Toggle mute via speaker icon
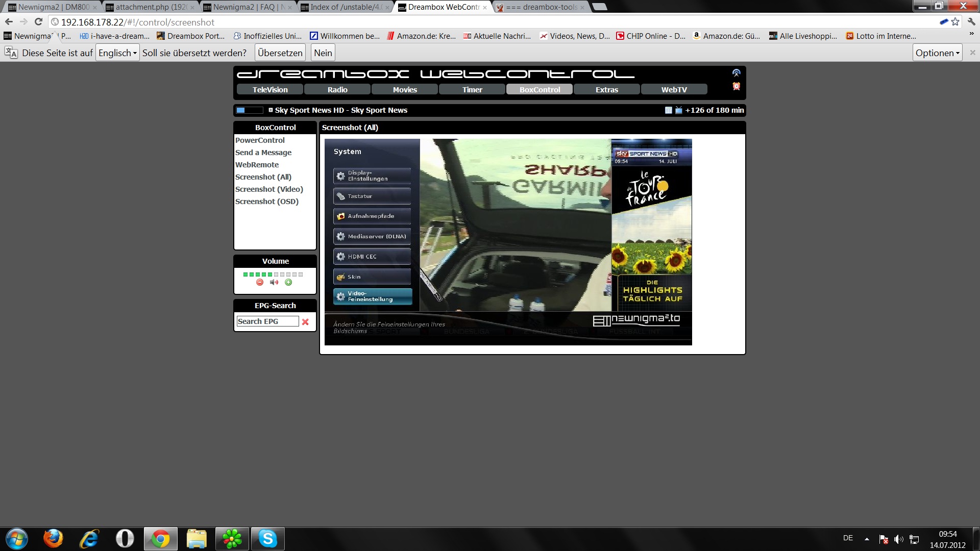The width and height of the screenshot is (980, 551). [x=274, y=282]
